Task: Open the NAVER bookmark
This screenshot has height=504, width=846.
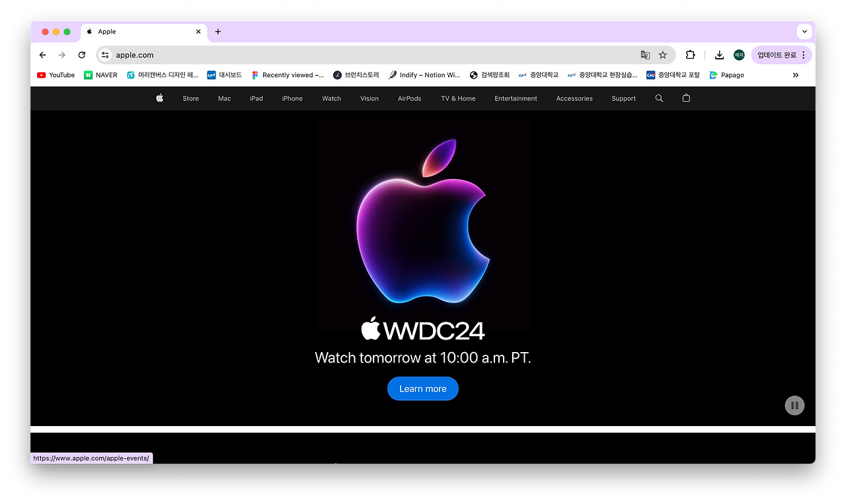Action: click(x=101, y=75)
